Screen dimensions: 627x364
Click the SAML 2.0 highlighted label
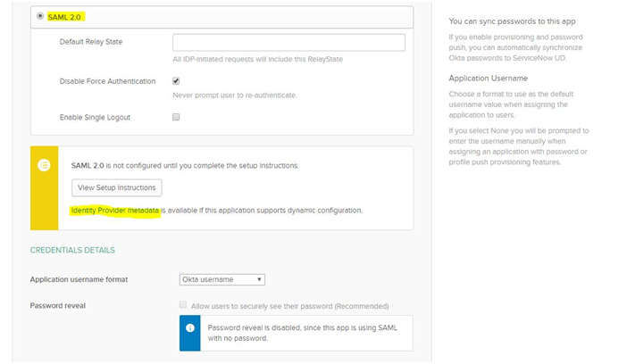click(x=64, y=17)
